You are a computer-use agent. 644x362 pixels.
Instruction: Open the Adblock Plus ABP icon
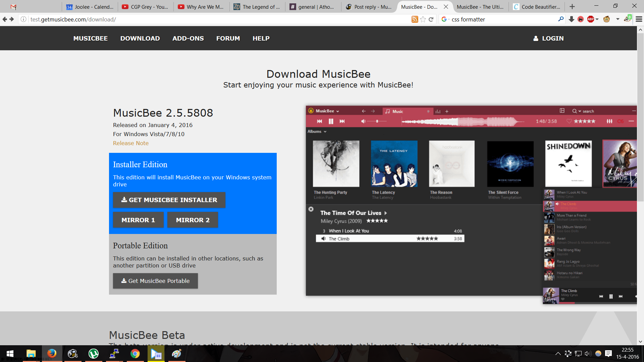pos(591,19)
